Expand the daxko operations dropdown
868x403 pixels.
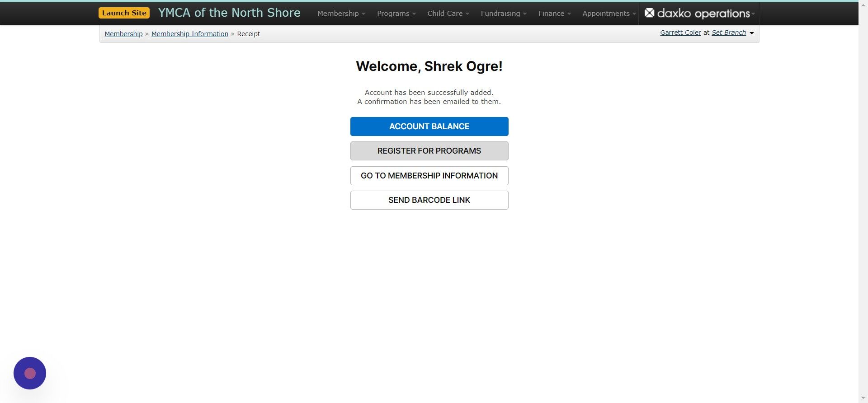[x=699, y=14]
